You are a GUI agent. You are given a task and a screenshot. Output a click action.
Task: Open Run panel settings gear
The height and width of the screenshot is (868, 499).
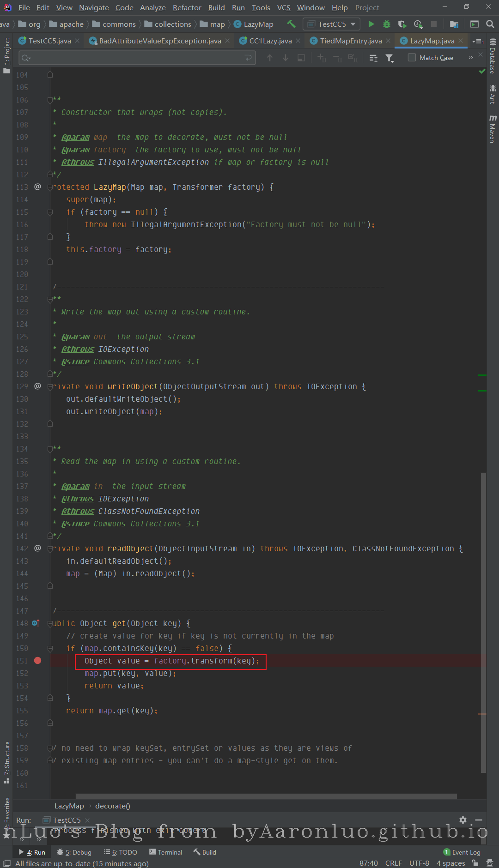pos(463,820)
